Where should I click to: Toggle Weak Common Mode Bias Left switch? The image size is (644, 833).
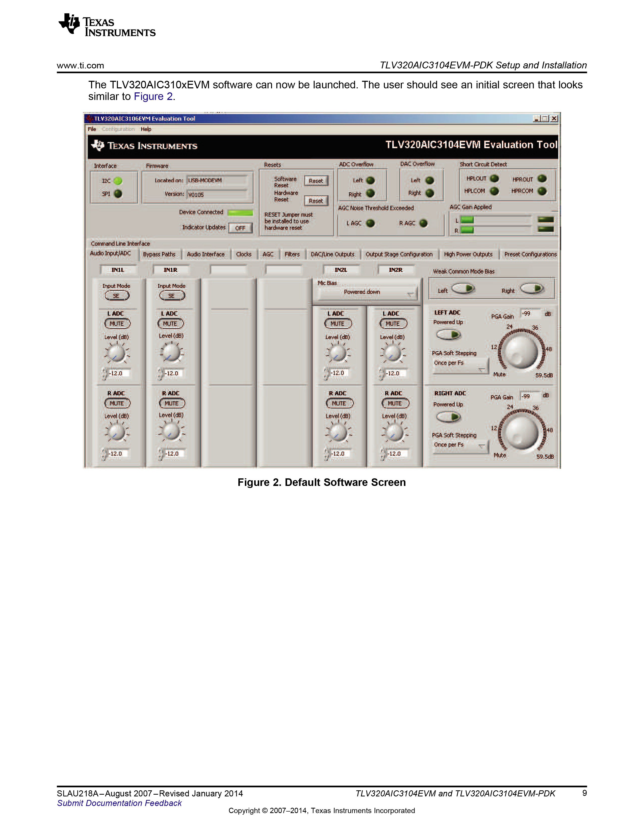click(x=463, y=288)
